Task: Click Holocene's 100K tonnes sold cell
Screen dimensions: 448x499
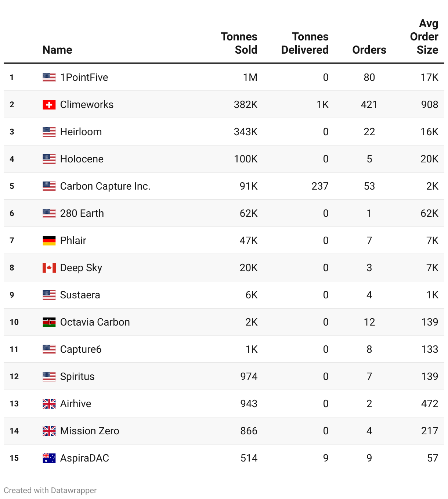Action: [246, 159]
